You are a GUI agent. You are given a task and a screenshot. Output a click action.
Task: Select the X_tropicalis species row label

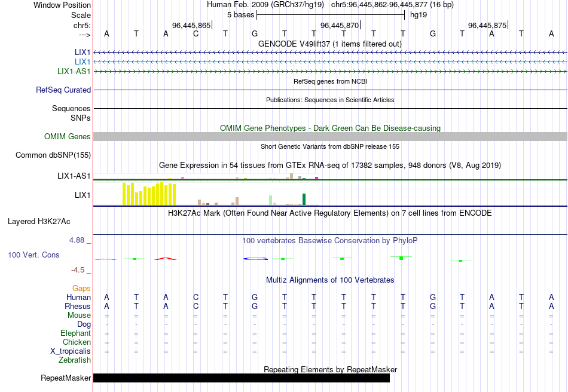[71, 351]
